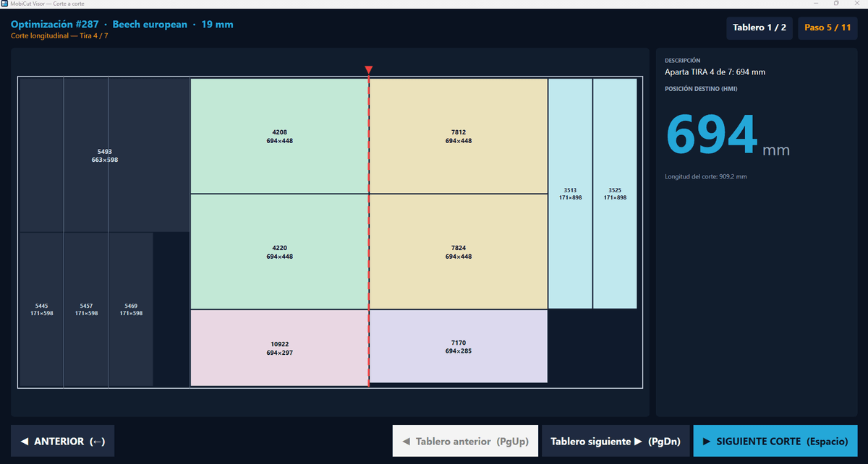Select yellow piece 7812 694×448
868x464 pixels.
459,136
